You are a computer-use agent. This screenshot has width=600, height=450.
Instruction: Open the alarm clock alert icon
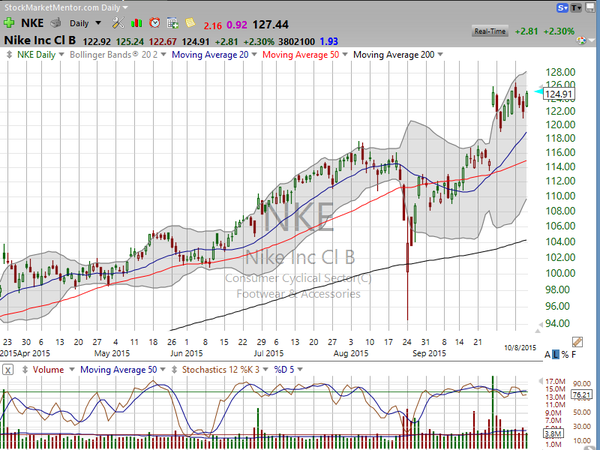[154, 23]
